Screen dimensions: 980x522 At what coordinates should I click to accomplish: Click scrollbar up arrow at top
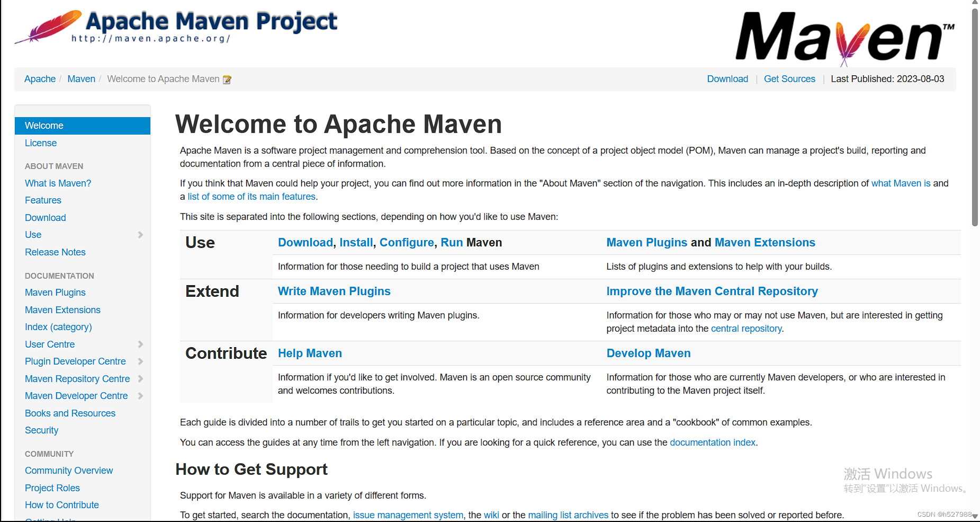975,3
